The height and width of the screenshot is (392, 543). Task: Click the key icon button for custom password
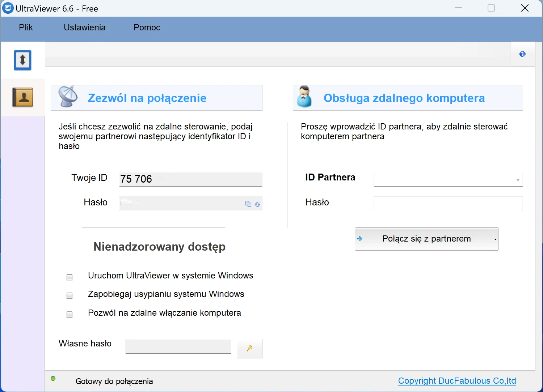pos(249,349)
